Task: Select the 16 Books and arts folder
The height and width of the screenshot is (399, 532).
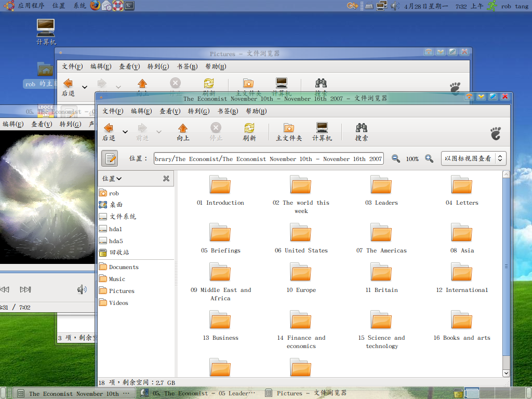Action: click(x=462, y=326)
